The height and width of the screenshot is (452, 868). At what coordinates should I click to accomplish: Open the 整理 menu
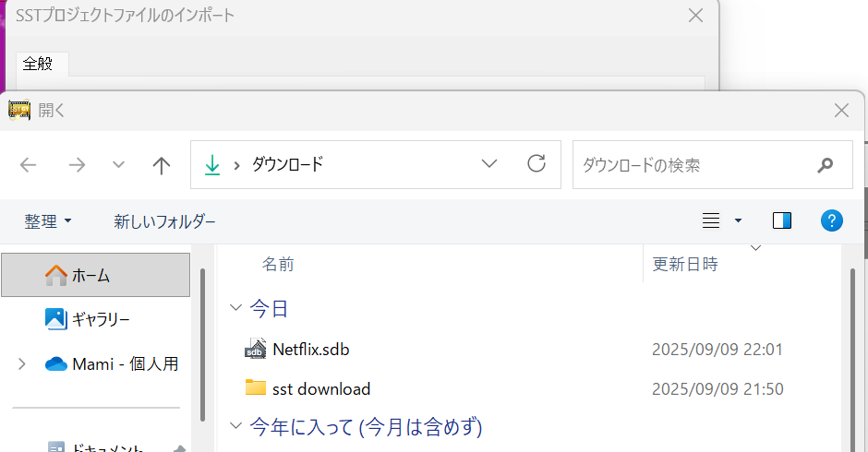48,221
